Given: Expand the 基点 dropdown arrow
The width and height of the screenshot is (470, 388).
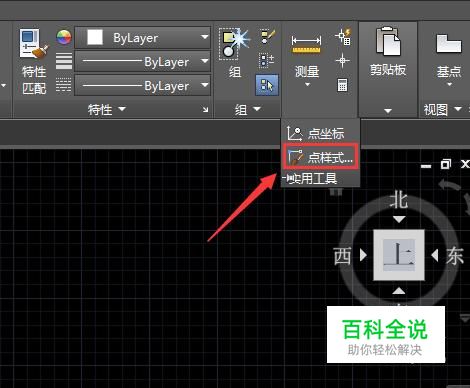Looking at the screenshot, I should [449, 84].
